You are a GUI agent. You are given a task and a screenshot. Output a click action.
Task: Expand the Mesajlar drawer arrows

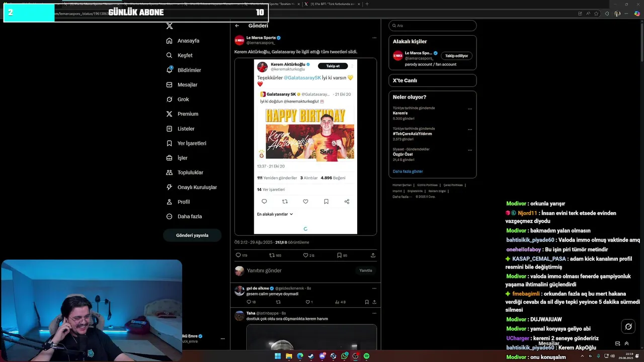[x=626, y=344]
